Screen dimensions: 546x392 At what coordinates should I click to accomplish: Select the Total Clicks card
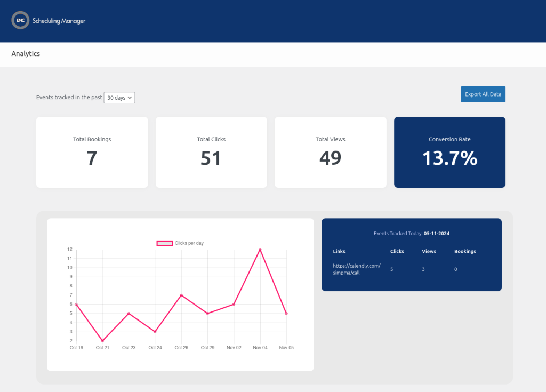[211, 152]
